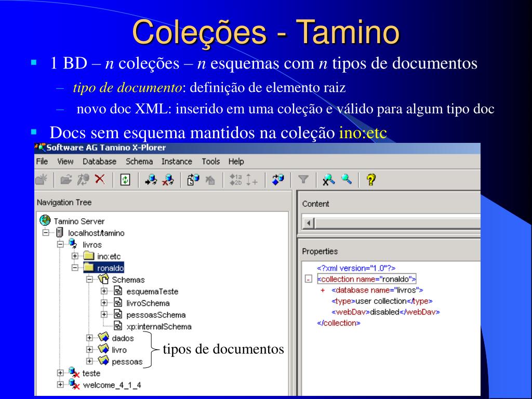Screen dimensions: 532x399
Task: Click the ino:etc folder icon
Action: pyautogui.click(x=89, y=256)
